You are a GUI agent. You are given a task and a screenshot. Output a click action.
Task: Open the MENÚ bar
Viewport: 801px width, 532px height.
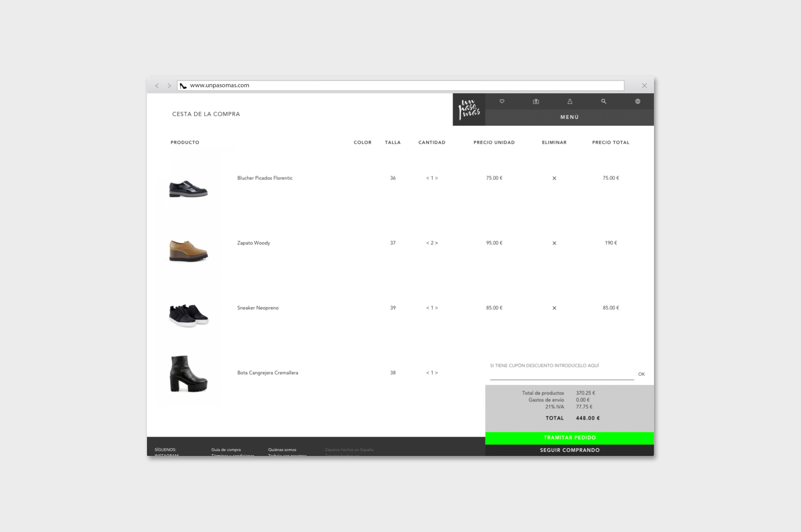coord(569,117)
